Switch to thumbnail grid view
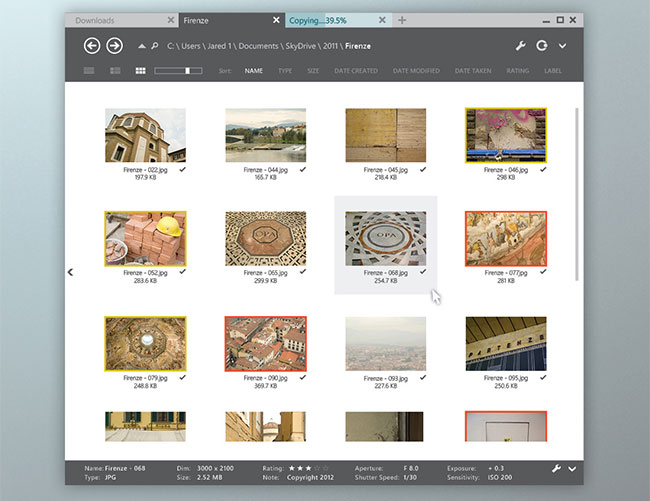650x501 pixels. click(x=141, y=71)
